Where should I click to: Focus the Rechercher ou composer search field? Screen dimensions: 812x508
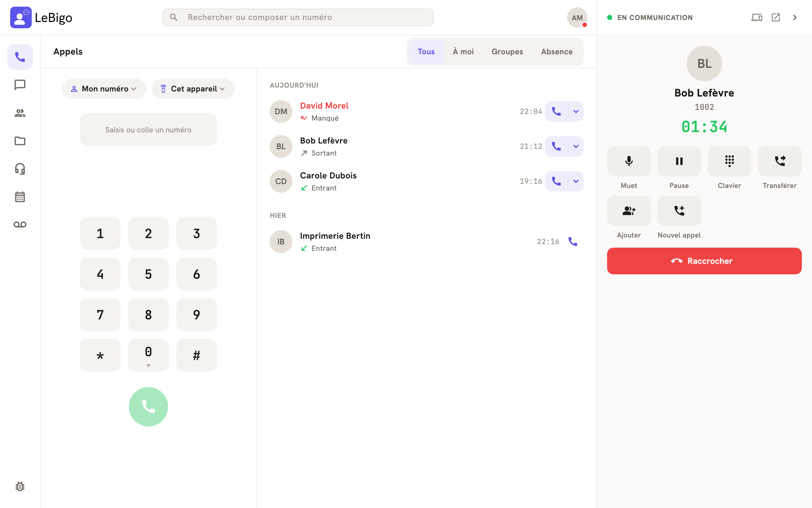click(298, 17)
